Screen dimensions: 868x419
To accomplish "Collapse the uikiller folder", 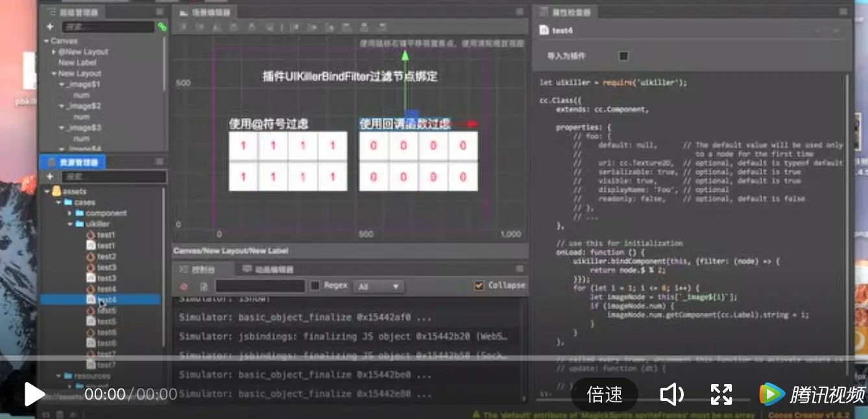I will (69, 224).
